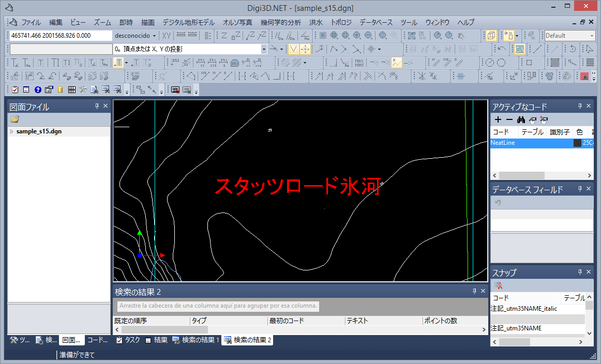
Task: Open the デジタル地形モデル menu
Action: [x=188, y=22]
